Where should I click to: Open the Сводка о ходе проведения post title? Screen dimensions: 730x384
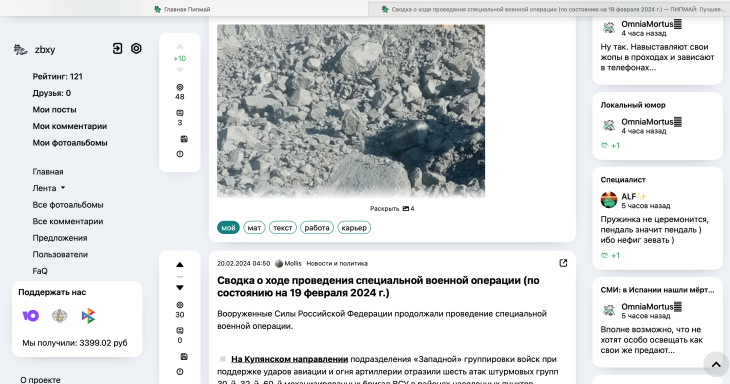[x=379, y=287]
